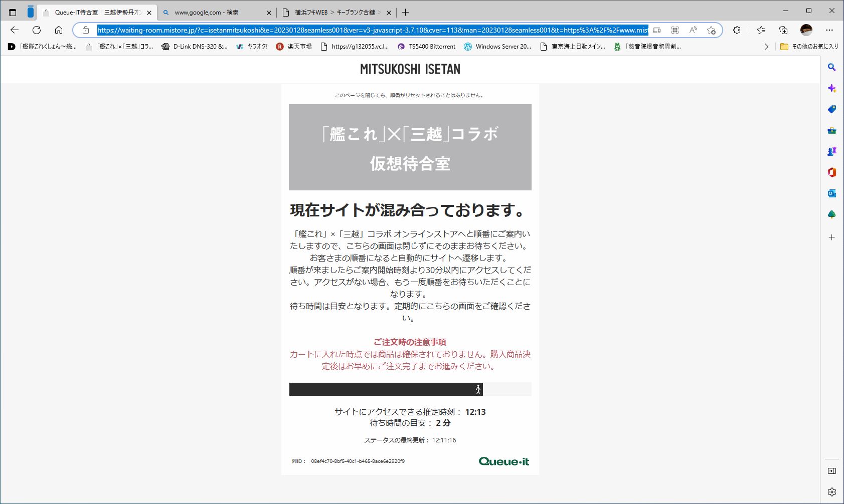This screenshot has height=504, width=844.
Task: Open Collections panel
Action: tap(783, 30)
